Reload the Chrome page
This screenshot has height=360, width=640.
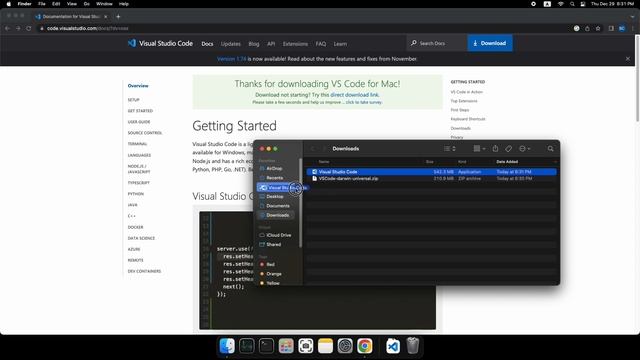(x=29, y=28)
